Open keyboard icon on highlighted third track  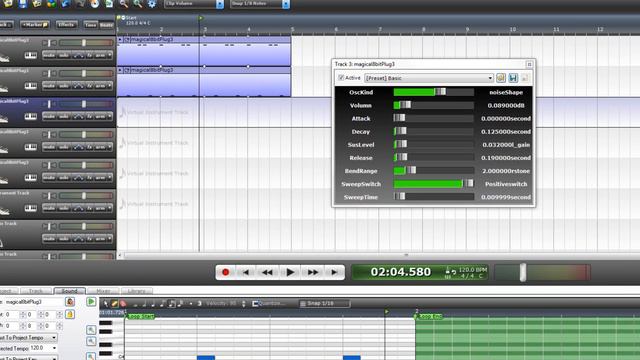[x=31, y=116]
